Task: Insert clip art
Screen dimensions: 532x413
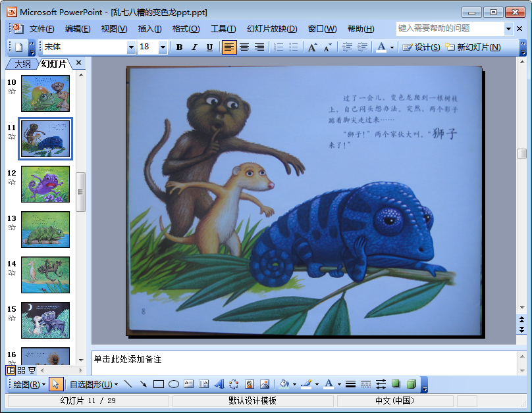Action: pos(250,384)
